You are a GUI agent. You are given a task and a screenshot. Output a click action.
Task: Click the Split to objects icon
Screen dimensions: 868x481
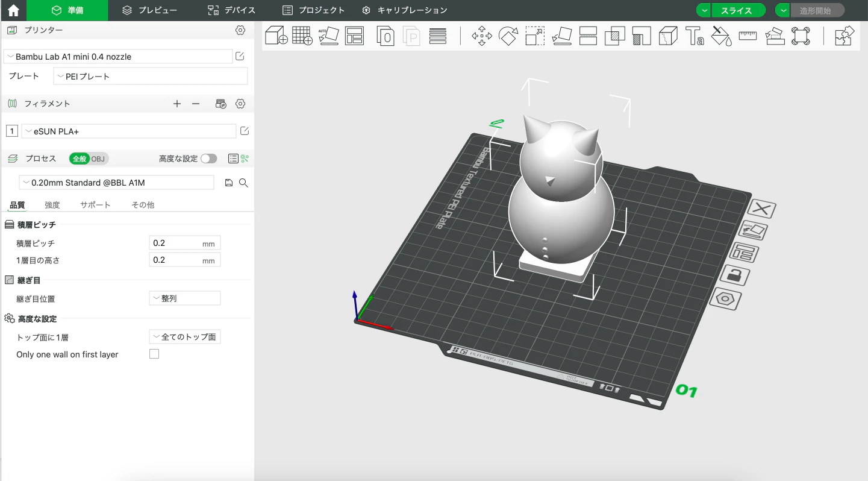(386, 36)
